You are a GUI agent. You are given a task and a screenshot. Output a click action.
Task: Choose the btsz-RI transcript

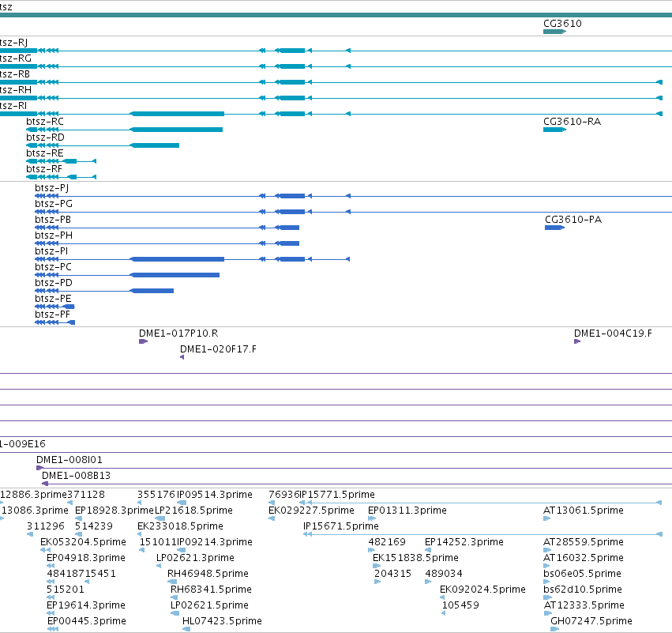(x=13, y=106)
